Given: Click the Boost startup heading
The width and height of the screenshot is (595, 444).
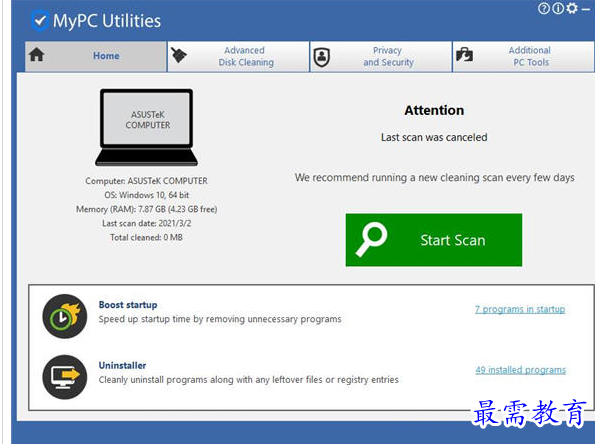Looking at the screenshot, I should [128, 305].
